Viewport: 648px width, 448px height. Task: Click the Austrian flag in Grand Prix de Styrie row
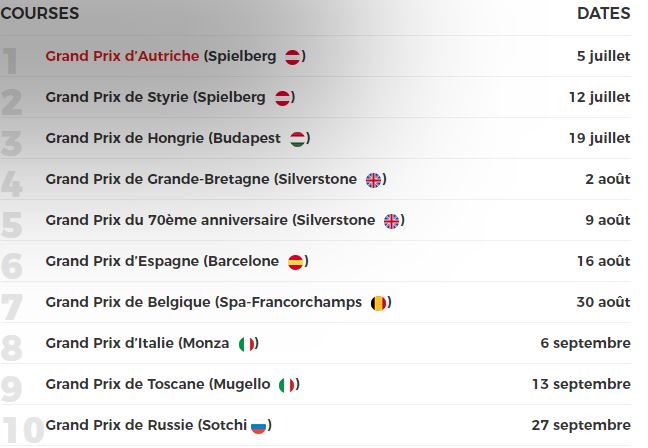(282, 98)
